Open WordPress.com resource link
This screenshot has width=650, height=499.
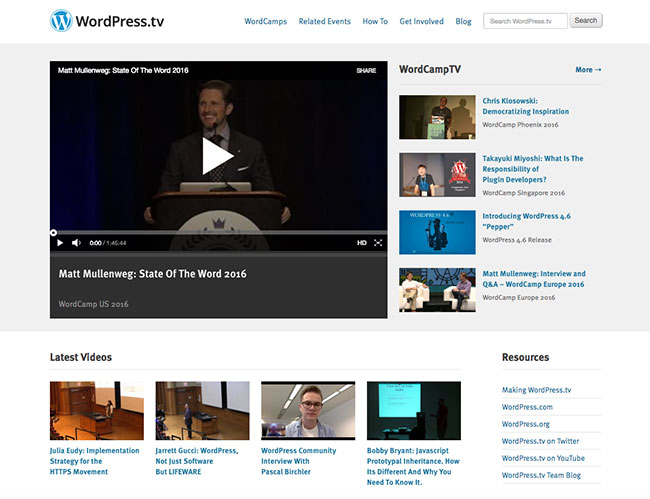(527, 407)
